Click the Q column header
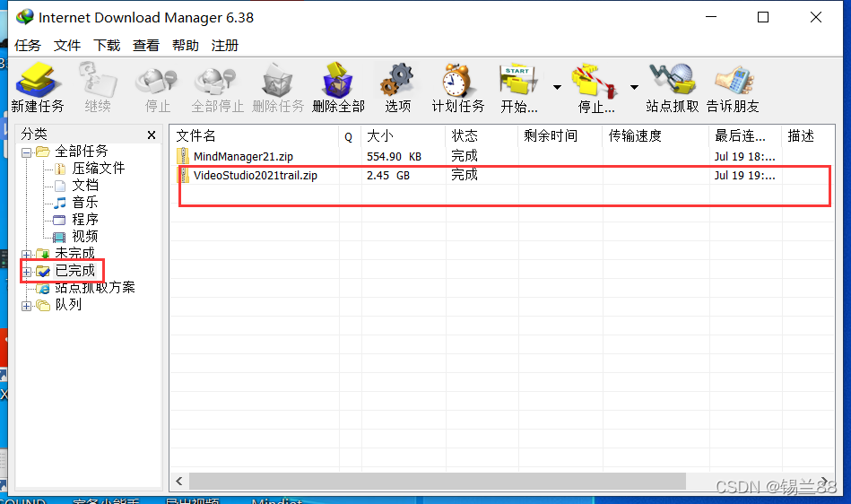 click(x=350, y=135)
